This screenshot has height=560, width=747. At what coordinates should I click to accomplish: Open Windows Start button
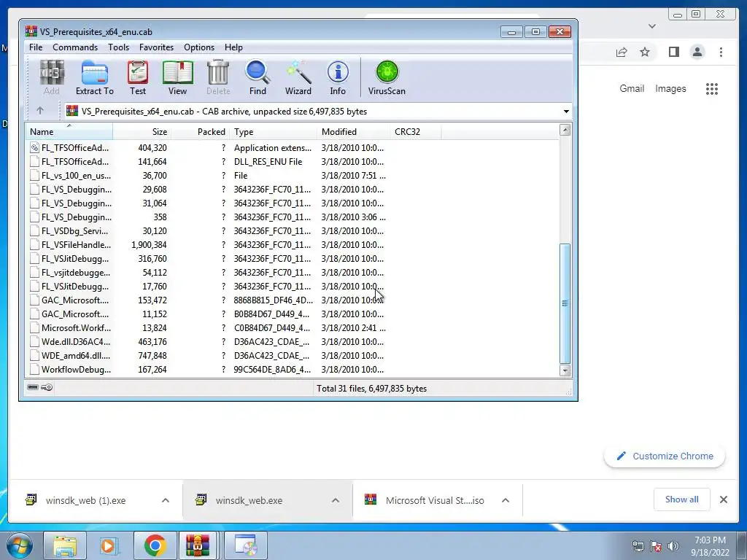tap(18, 545)
